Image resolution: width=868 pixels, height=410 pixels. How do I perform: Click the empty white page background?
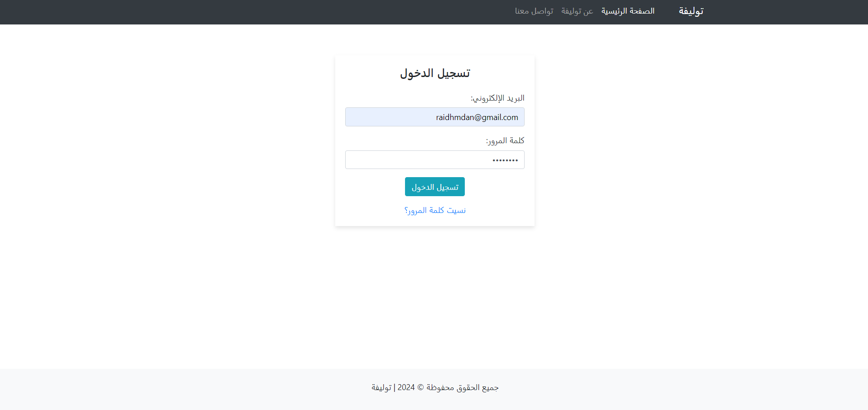click(x=181, y=227)
